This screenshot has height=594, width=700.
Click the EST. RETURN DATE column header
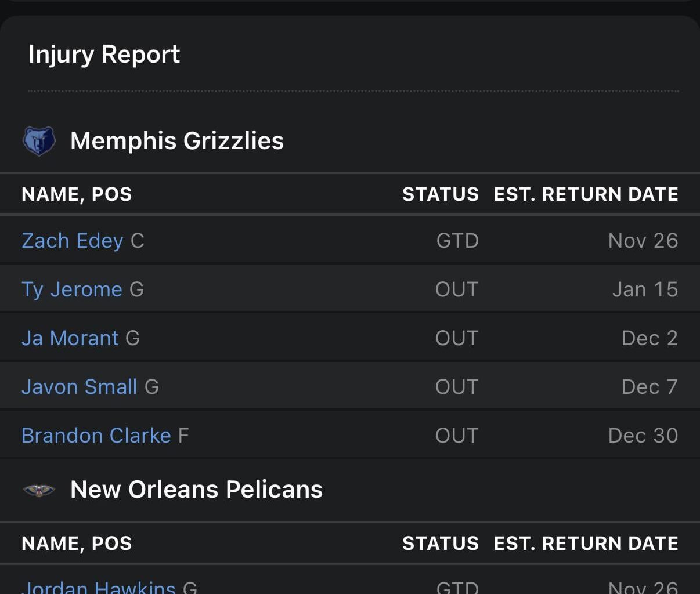(586, 194)
